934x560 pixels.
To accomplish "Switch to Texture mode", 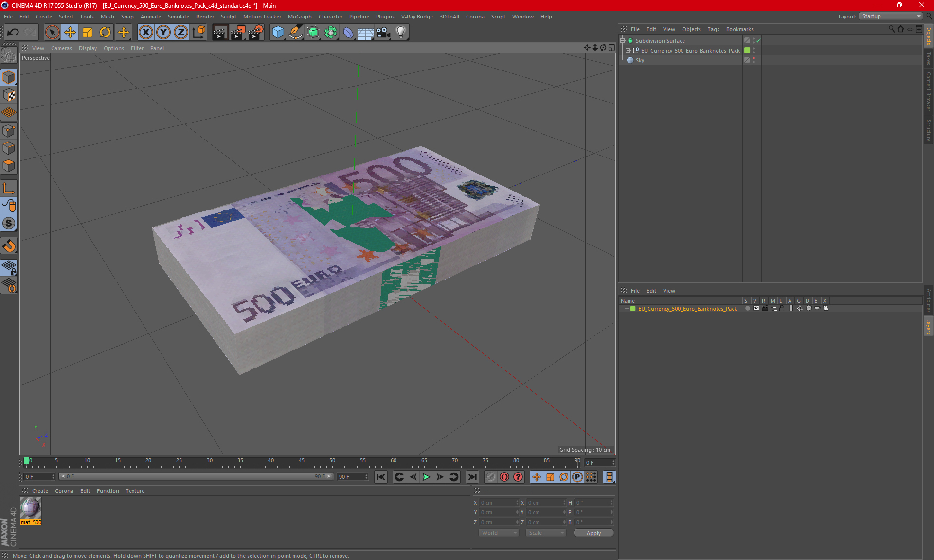I will [9, 95].
